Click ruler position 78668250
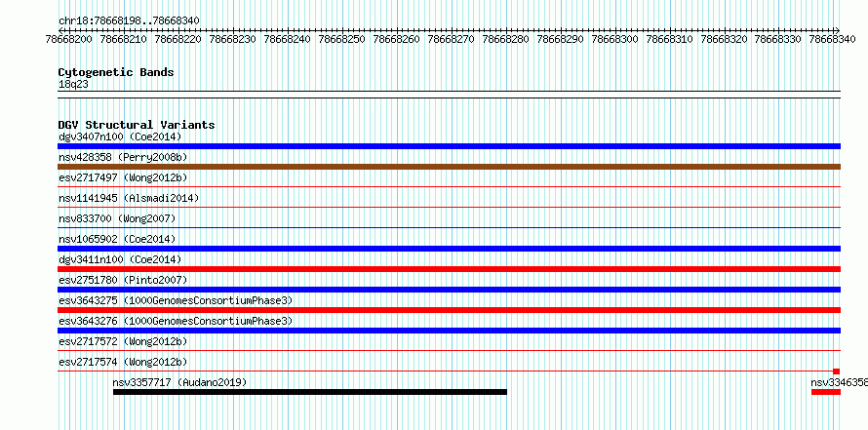The width and height of the screenshot is (868, 430). coord(342,39)
